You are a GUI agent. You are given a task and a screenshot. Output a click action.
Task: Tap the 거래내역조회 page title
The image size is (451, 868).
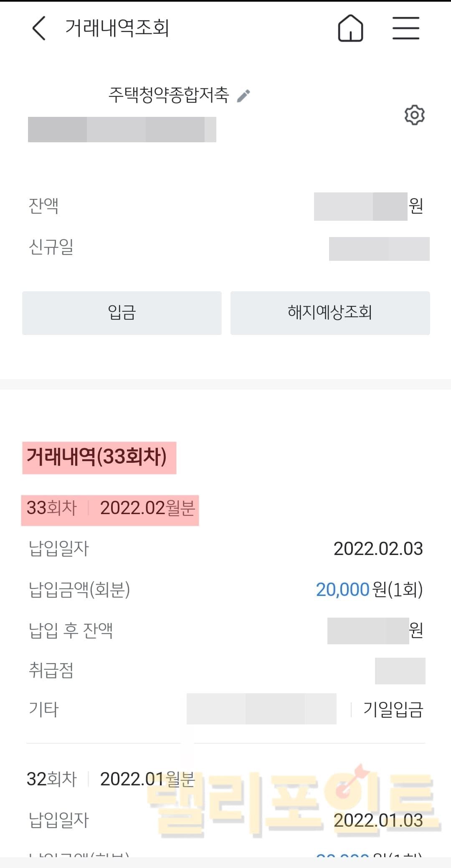click(x=117, y=28)
